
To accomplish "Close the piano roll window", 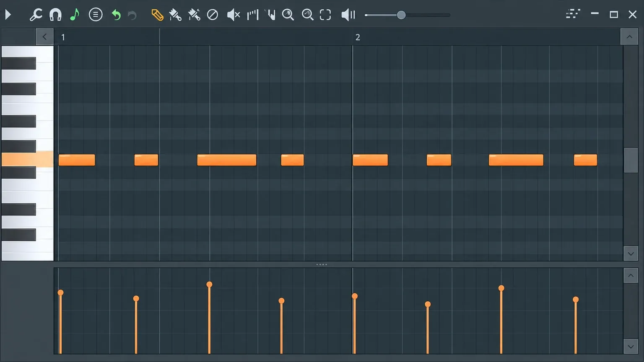I will 633,15.
